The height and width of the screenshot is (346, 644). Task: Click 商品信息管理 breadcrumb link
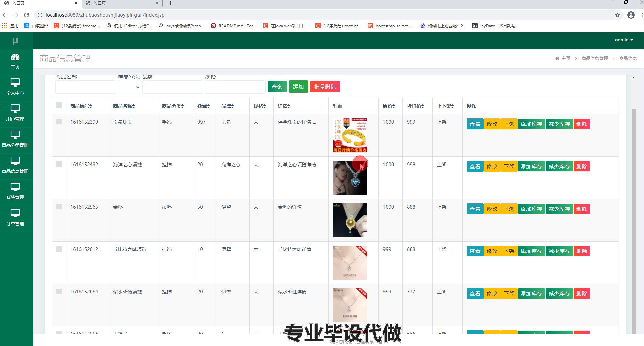(x=595, y=58)
